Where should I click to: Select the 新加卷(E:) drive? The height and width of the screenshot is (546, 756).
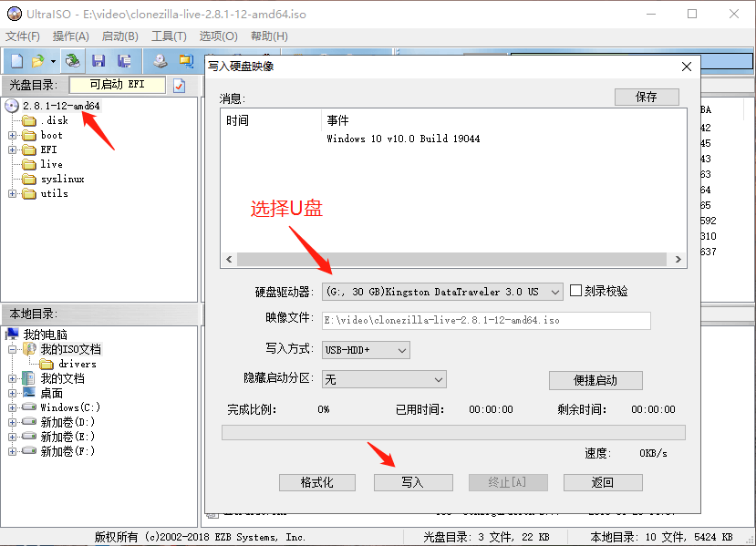click(67, 437)
